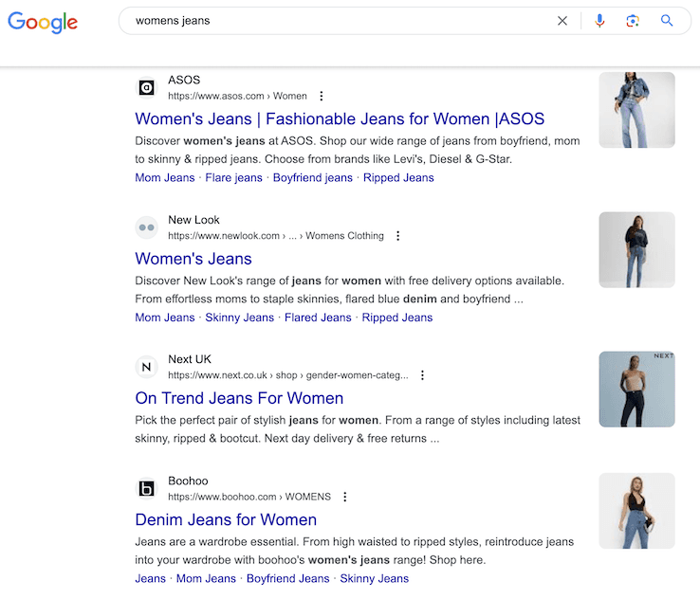Click the ASOS site favicon
The image size is (700, 599).
146,88
